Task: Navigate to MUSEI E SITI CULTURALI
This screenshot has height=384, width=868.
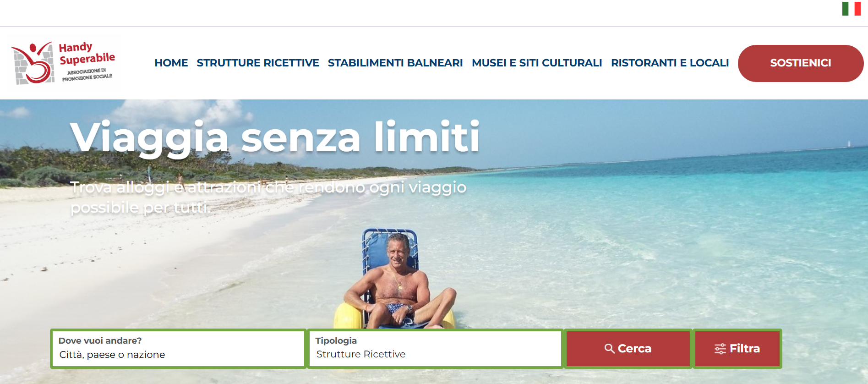Action: 537,63
